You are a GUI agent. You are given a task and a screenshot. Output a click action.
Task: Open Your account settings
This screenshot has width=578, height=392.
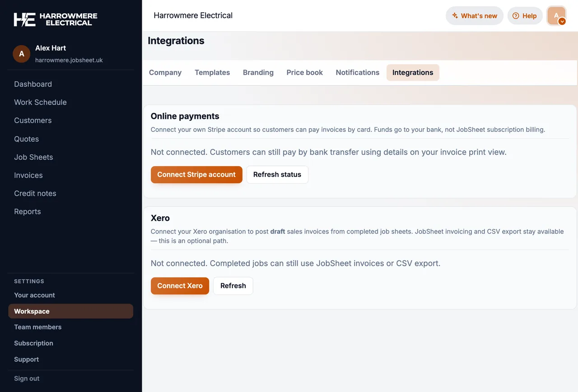pyautogui.click(x=34, y=295)
